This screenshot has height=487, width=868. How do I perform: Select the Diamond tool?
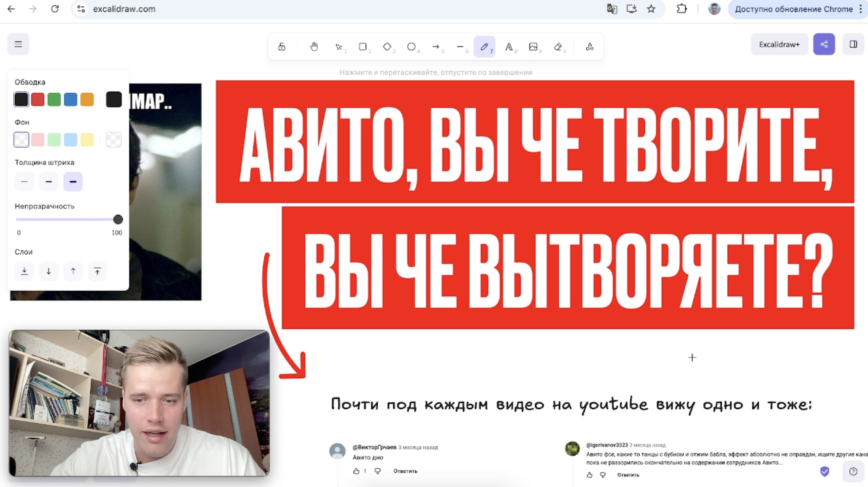[x=387, y=47]
